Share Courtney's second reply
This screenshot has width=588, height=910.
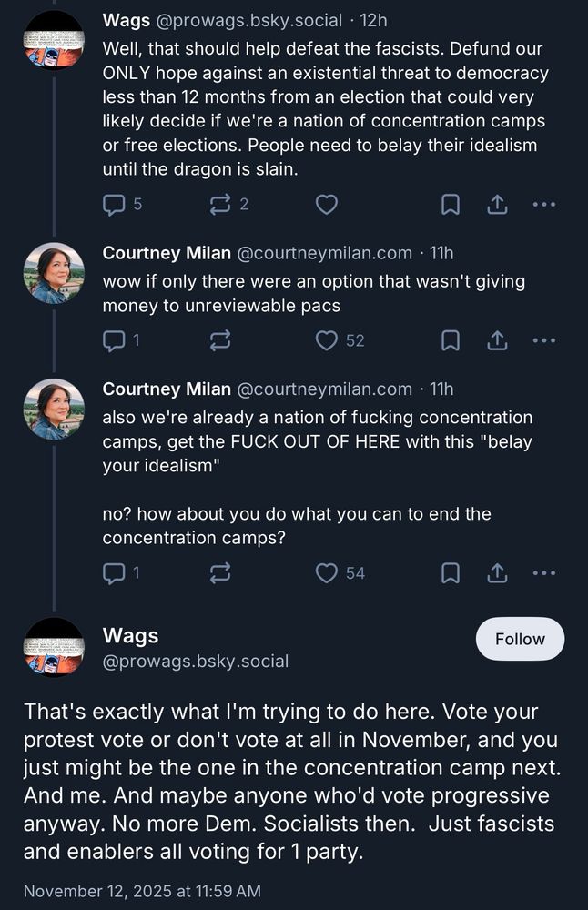coord(497,572)
